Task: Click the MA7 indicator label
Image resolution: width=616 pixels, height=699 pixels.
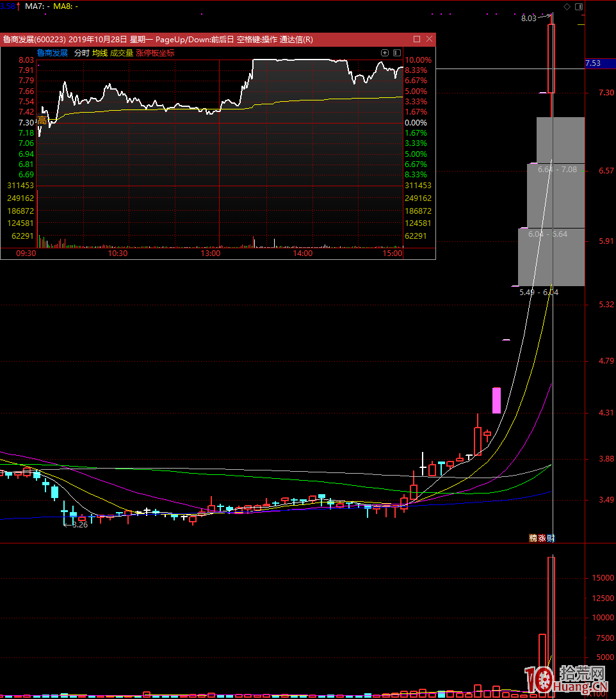Action: click(x=36, y=6)
